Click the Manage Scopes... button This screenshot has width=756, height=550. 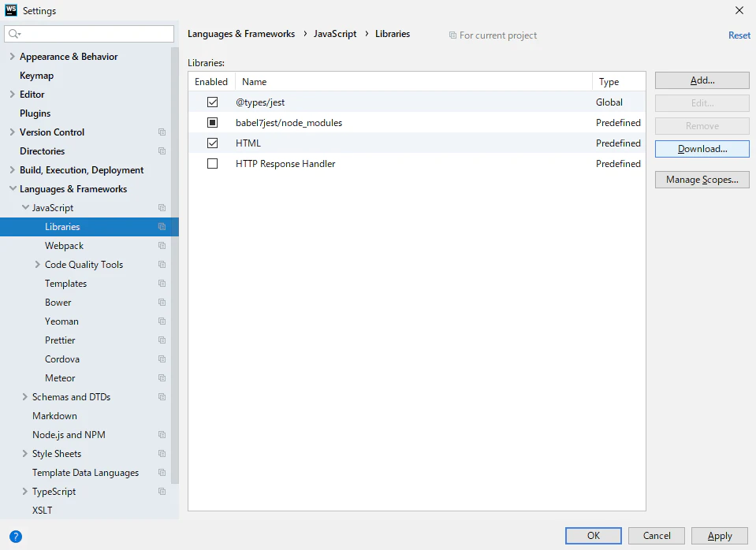click(x=702, y=180)
